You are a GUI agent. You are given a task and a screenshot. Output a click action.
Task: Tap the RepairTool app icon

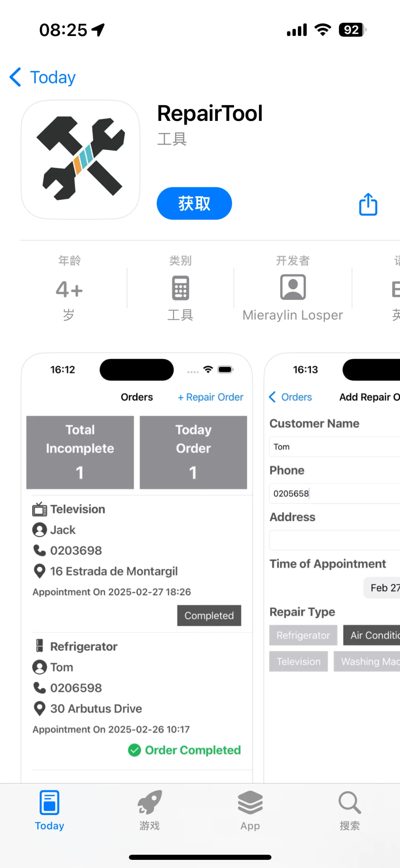click(x=80, y=159)
